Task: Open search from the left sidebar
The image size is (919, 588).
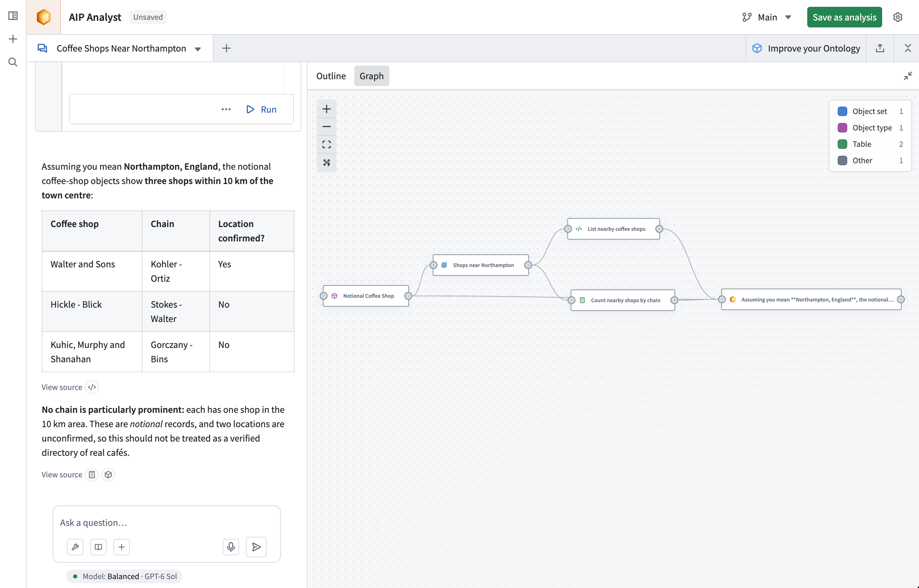Action: pos(13,62)
